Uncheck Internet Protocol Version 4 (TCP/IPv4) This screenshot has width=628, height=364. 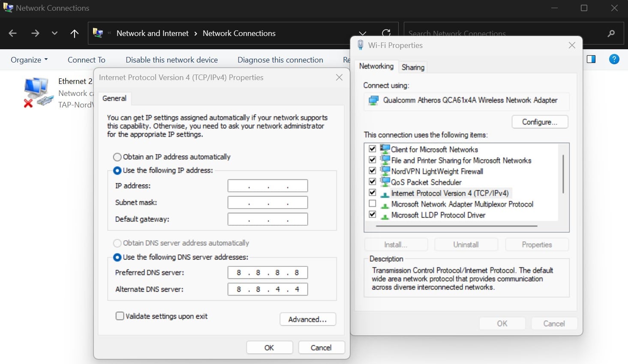point(372,192)
